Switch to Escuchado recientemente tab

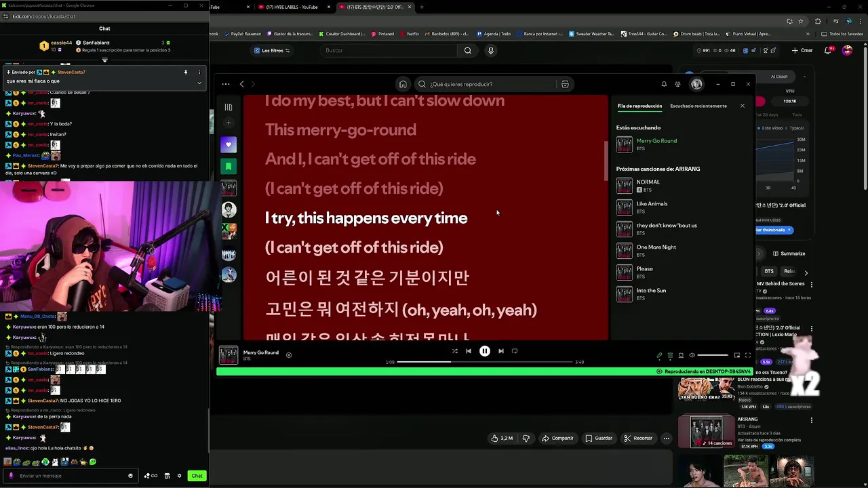(x=698, y=106)
